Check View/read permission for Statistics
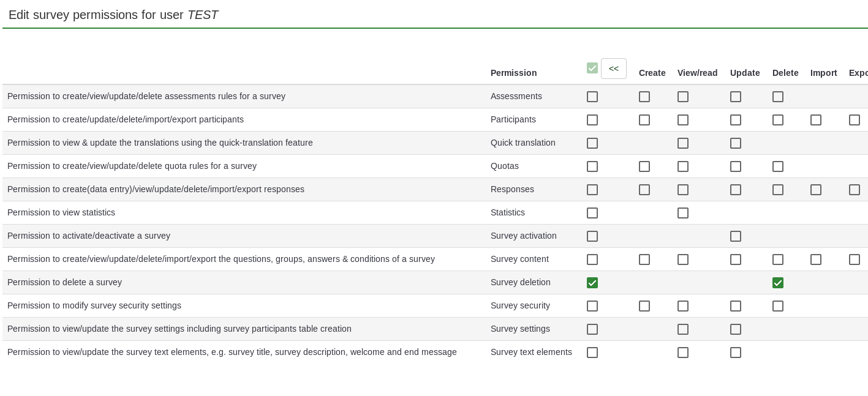The height and width of the screenshot is (396, 868). click(683, 213)
